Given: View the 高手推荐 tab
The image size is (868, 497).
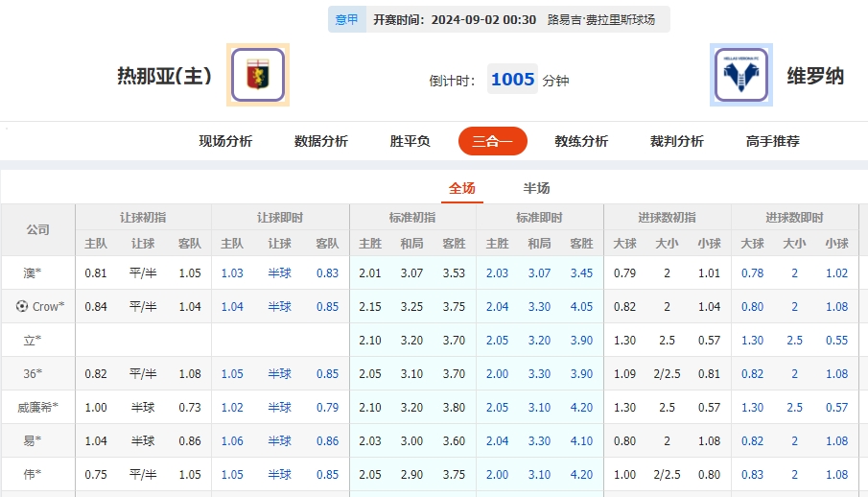Looking at the screenshot, I should click(773, 141).
